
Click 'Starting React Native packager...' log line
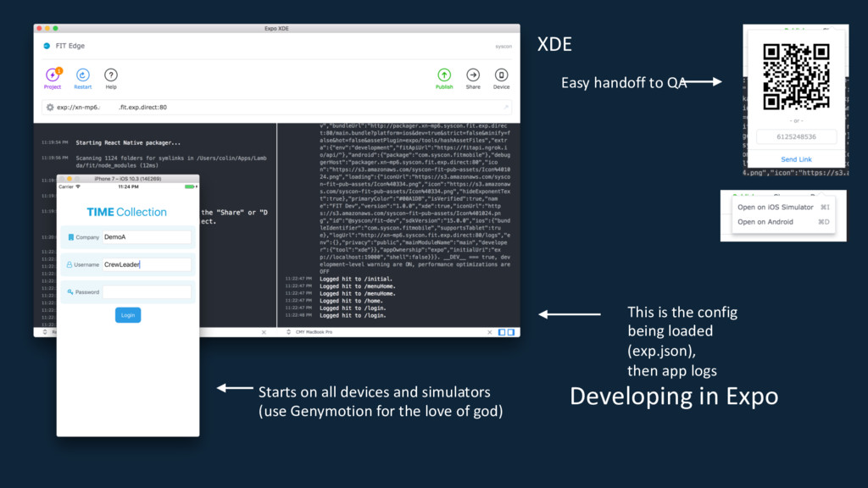[x=128, y=142]
